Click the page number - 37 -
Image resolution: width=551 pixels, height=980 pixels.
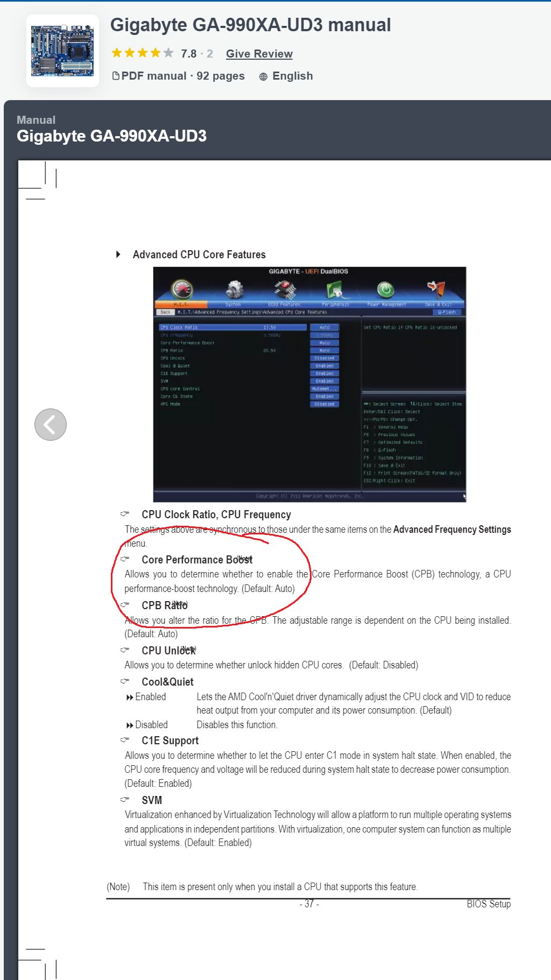pyautogui.click(x=309, y=904)
